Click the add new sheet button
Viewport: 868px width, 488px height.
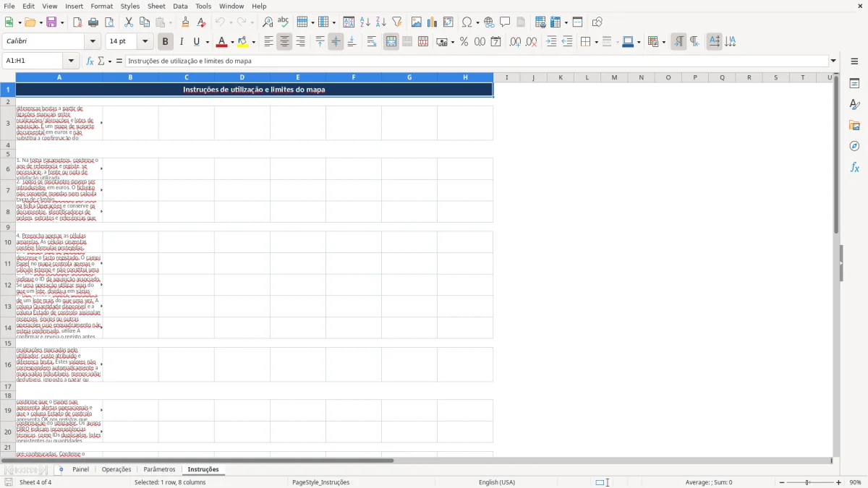click(61, 469)
